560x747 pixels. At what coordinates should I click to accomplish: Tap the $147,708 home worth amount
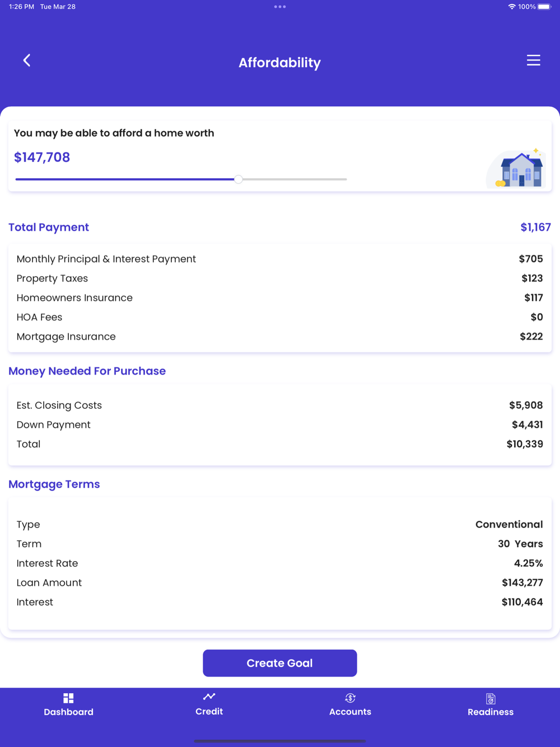42,157
